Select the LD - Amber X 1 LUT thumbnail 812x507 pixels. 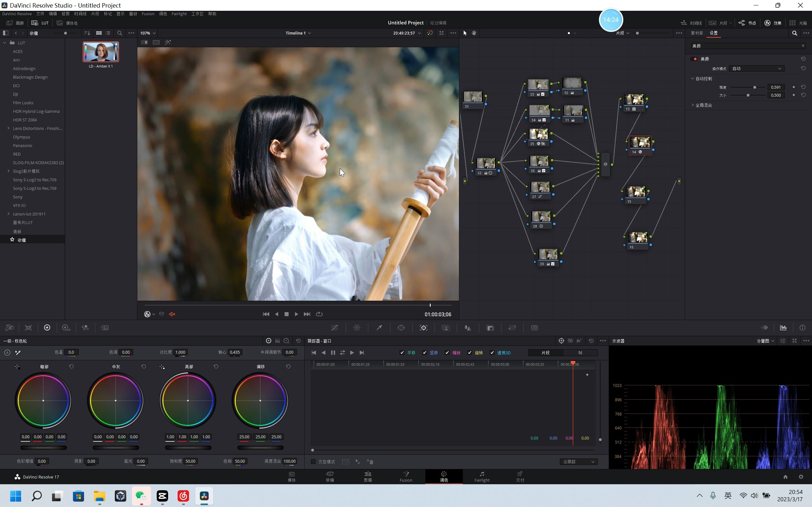(101, 52)
